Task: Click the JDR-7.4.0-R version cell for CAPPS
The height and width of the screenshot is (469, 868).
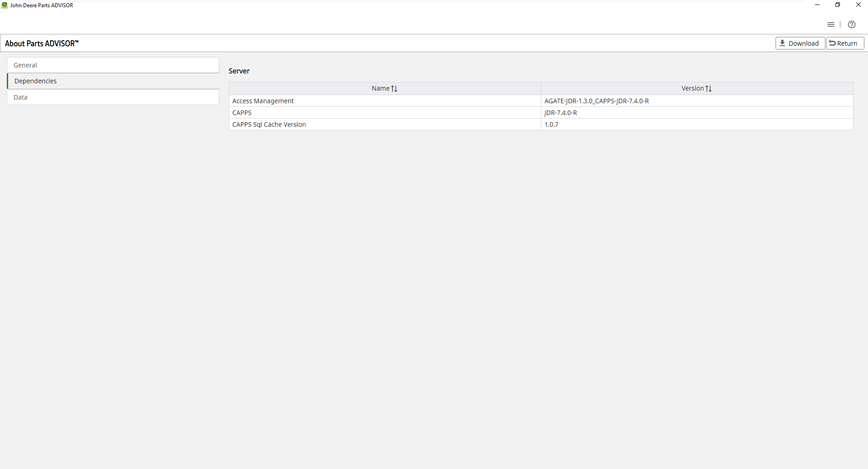Action: tap(560, 113)
